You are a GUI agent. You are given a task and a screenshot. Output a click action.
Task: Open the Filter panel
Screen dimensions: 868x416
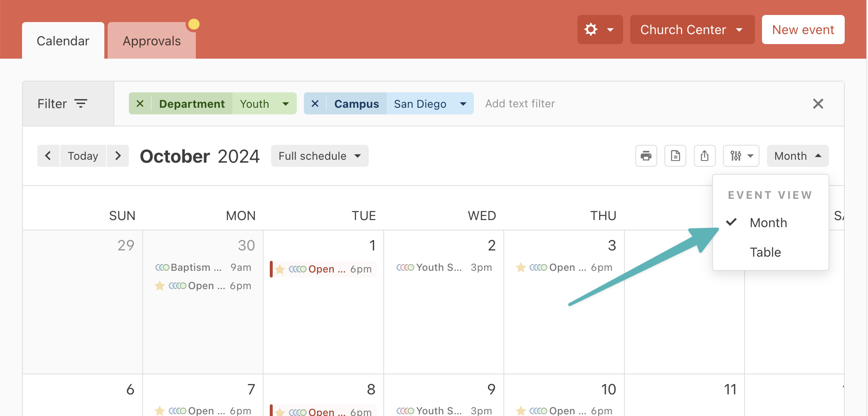pyautogui.click(x=68, y=104)
